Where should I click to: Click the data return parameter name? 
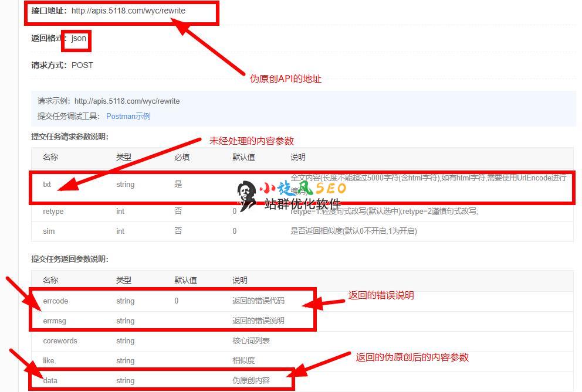[50, 380]
